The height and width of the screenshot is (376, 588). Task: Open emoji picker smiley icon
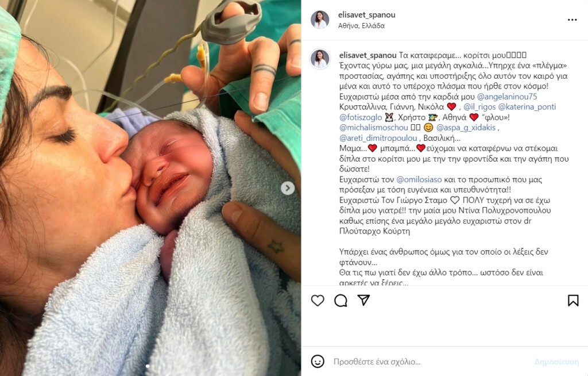coord(318,362)
